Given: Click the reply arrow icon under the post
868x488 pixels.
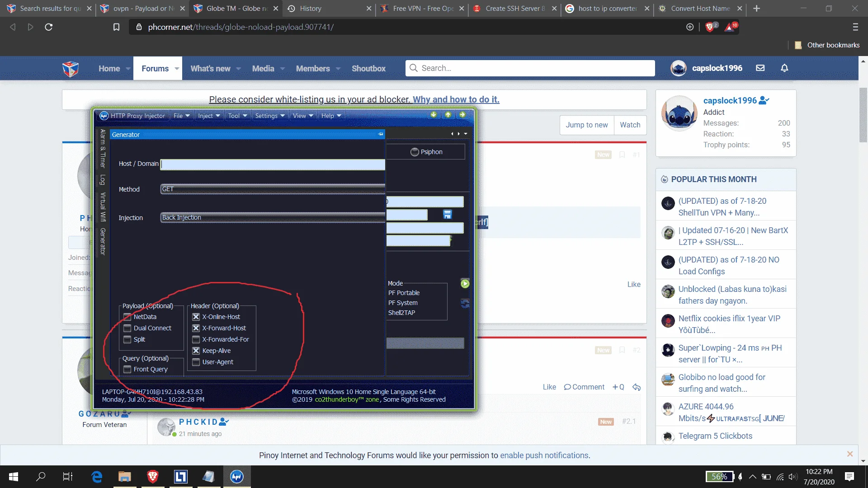Looking at the screenshot, I should pos(637,387).
